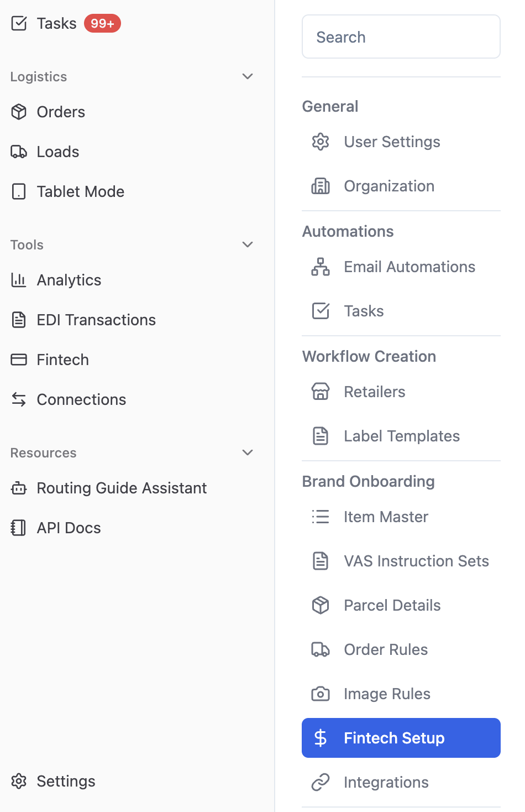
Task: Click the API Docs notebook icon
Action: (x=19, y=528)
